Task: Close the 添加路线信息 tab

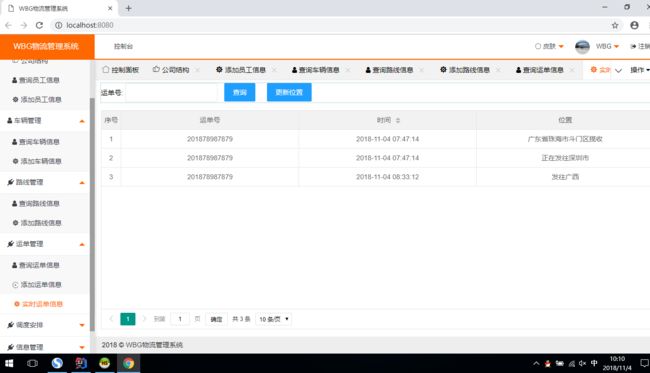Action: 498,70
